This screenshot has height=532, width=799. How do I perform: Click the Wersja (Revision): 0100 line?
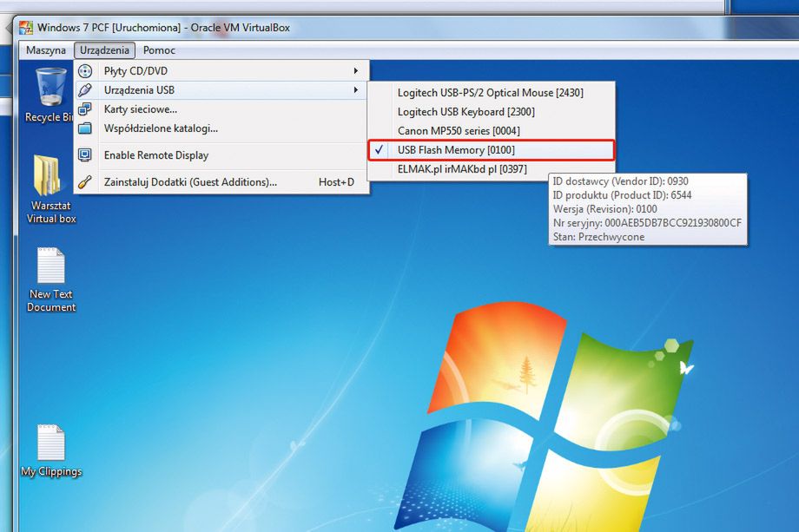(x=604, y=209)
